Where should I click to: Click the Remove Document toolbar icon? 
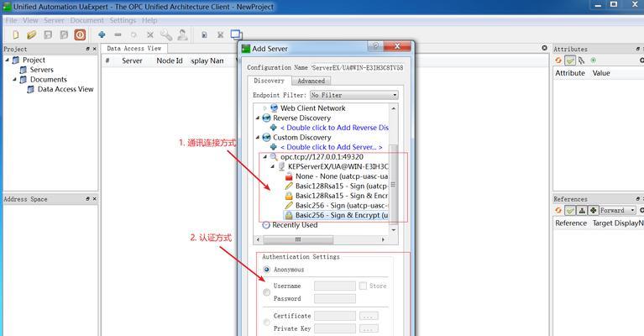click(221, 35)
